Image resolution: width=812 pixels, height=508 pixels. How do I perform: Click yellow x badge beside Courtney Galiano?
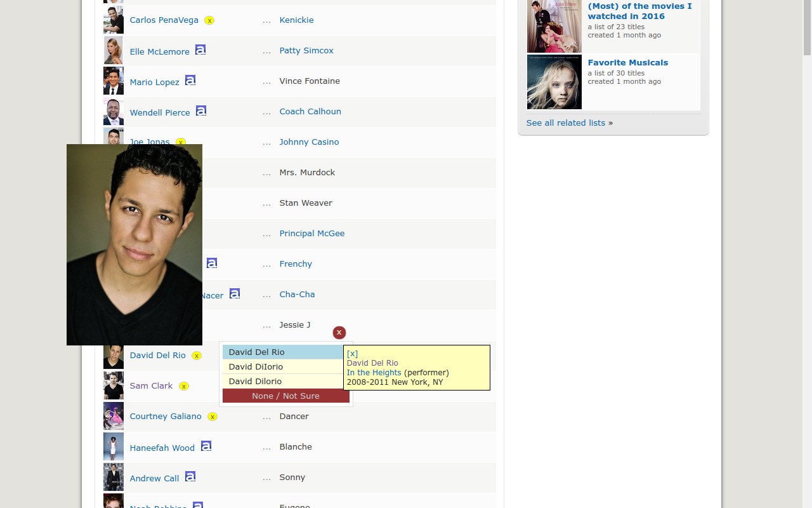[x=213, y=417]
